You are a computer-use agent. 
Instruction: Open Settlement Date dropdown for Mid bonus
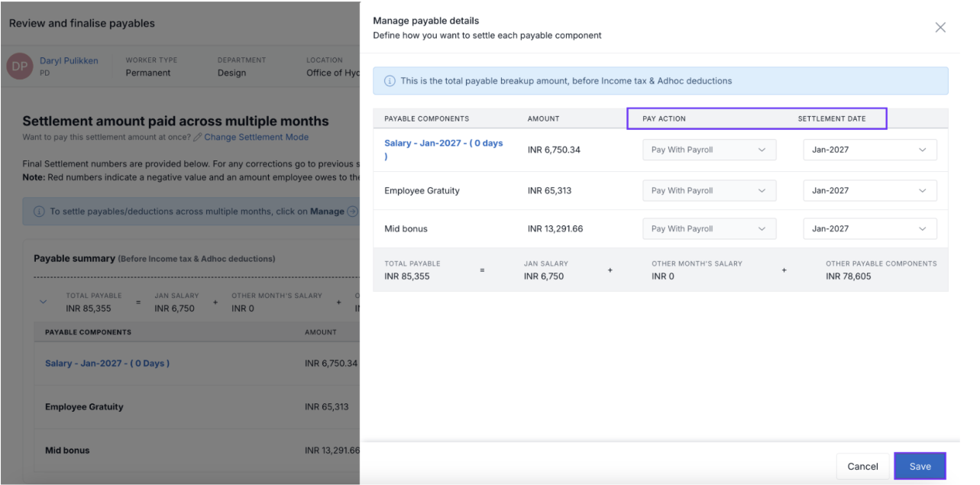click(869, 228)
